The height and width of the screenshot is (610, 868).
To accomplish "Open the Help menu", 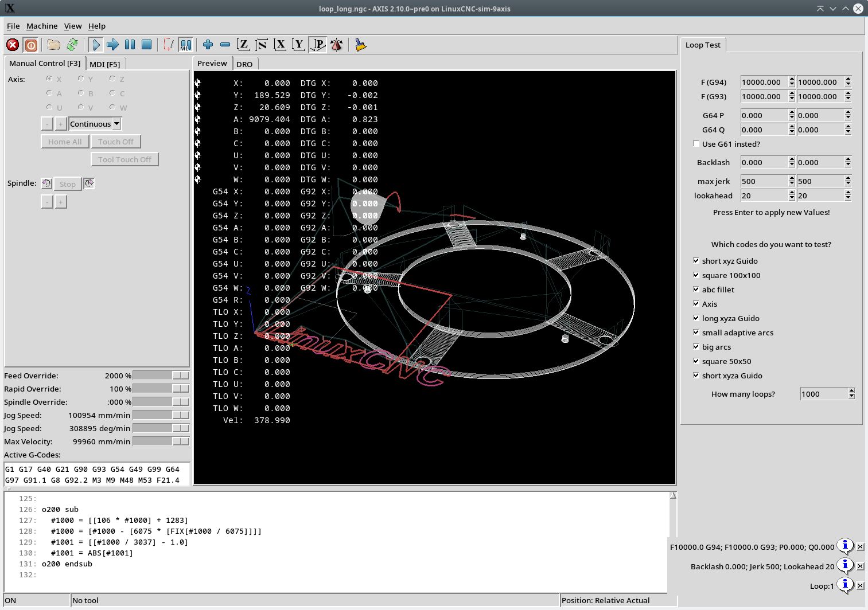I will click(x=97, y=26).
